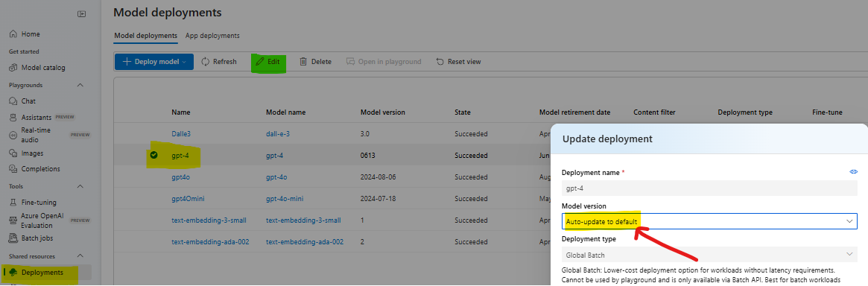Open the Dalle3 deployment link
The width and height of the screenshot is (868, 286).
pos(181,133)
